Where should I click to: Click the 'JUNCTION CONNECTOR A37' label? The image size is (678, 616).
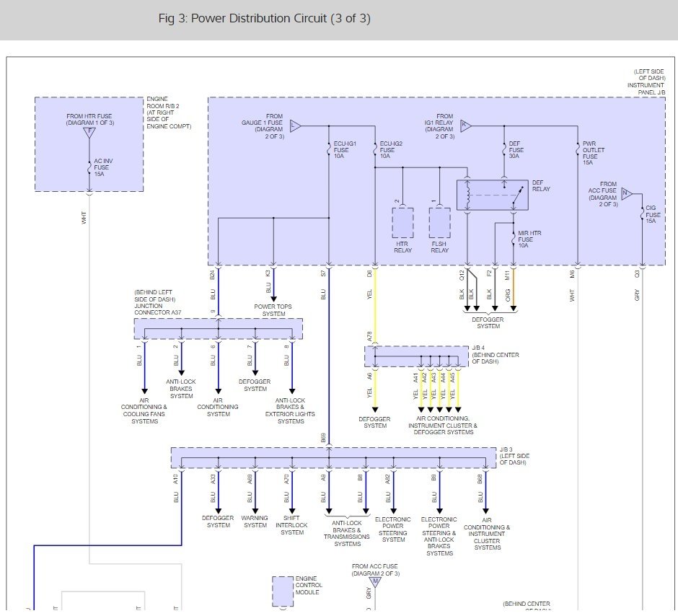pos(158,309)
